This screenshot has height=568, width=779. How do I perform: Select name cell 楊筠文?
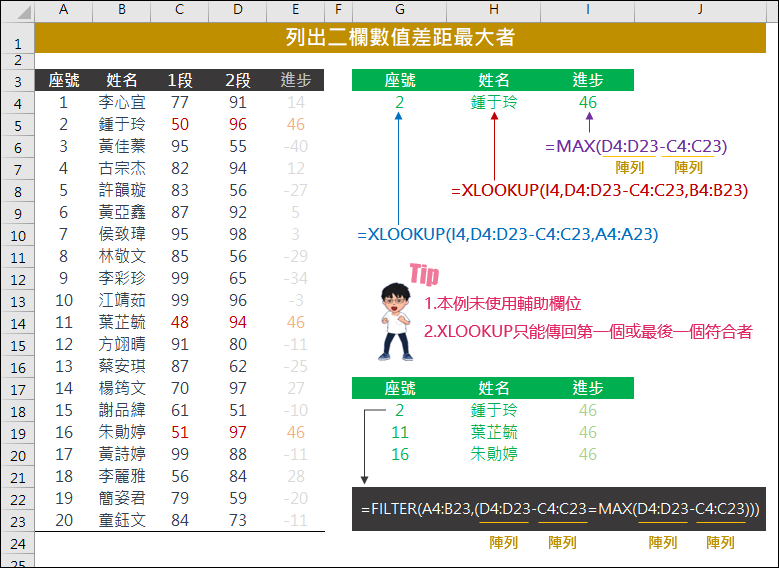tap(122, 388)
